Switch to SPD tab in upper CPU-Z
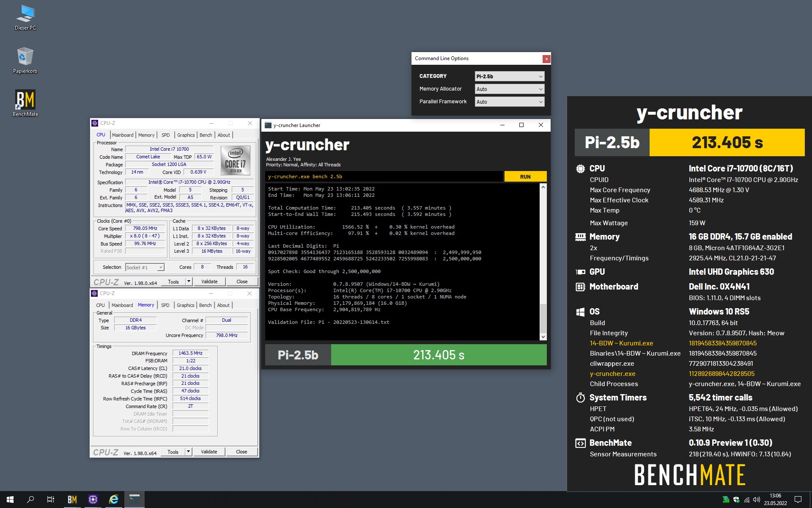 point(166,135)
